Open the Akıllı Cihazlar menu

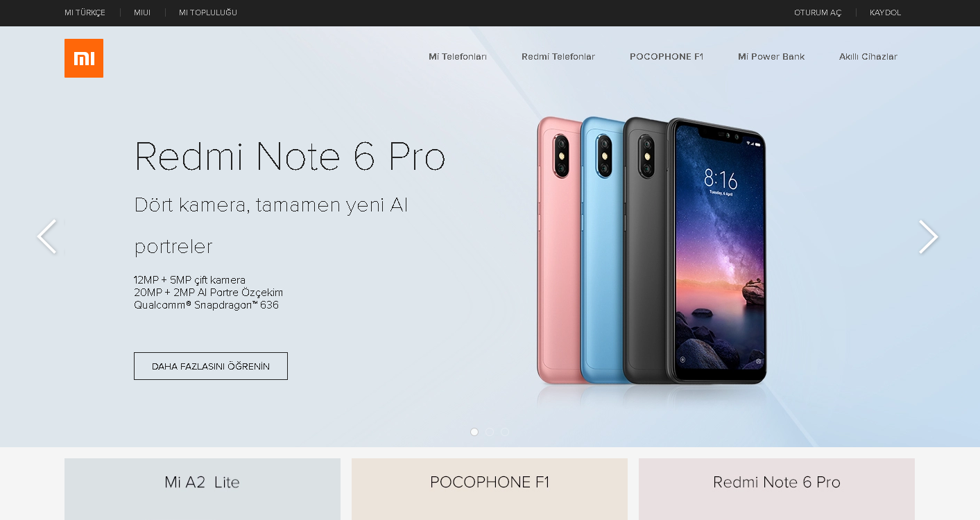[x=868, y=57]
